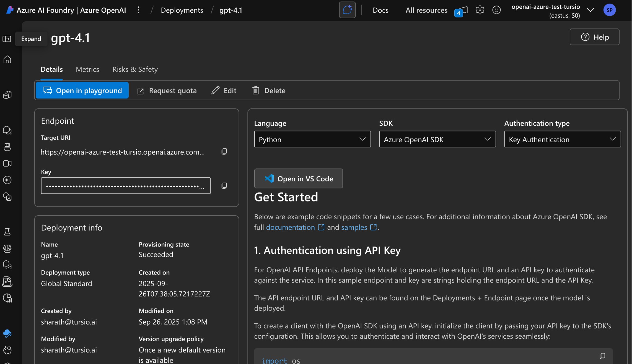Copy the API key value
The width and height of the screenshot is (632, 364).
tap(224, 185)
